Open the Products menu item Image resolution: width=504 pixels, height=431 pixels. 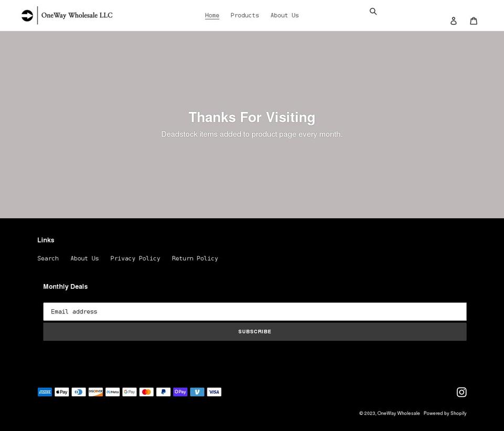pos(245,15)
